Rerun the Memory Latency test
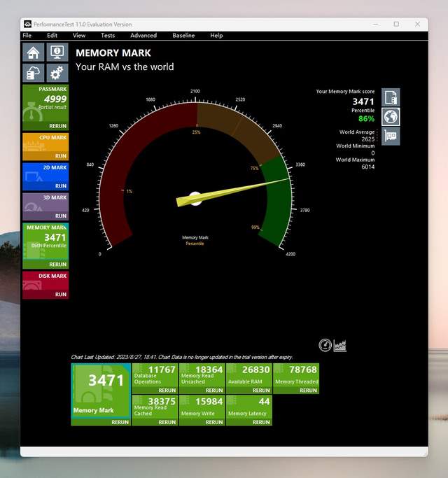This screenshot has width=448, height=478. click(261, 422)
